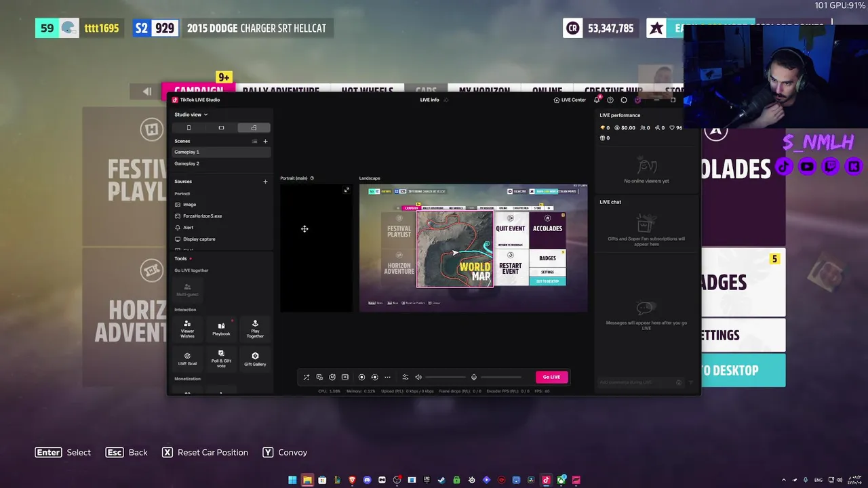Open the Playbook tool
Screen dimensions: 868x488
221,329
